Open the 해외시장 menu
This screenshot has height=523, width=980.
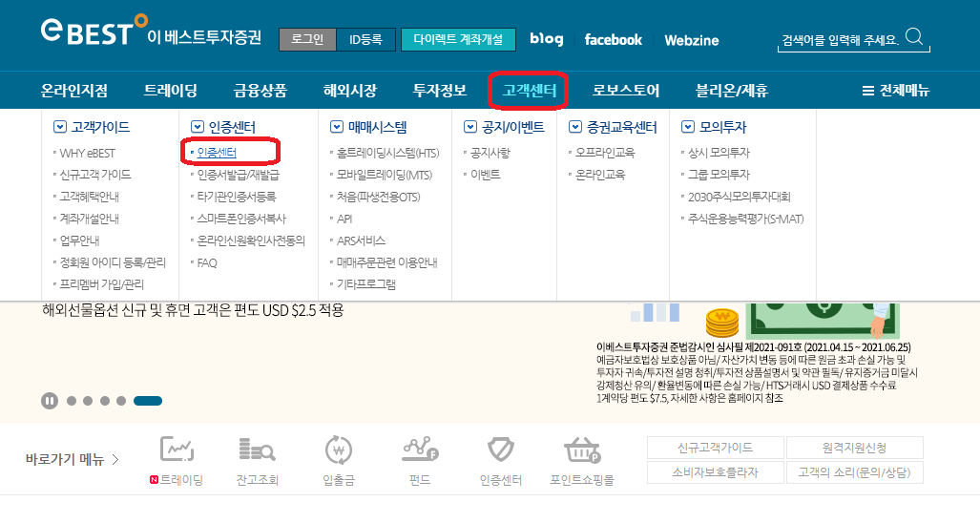tap(350, 91)
